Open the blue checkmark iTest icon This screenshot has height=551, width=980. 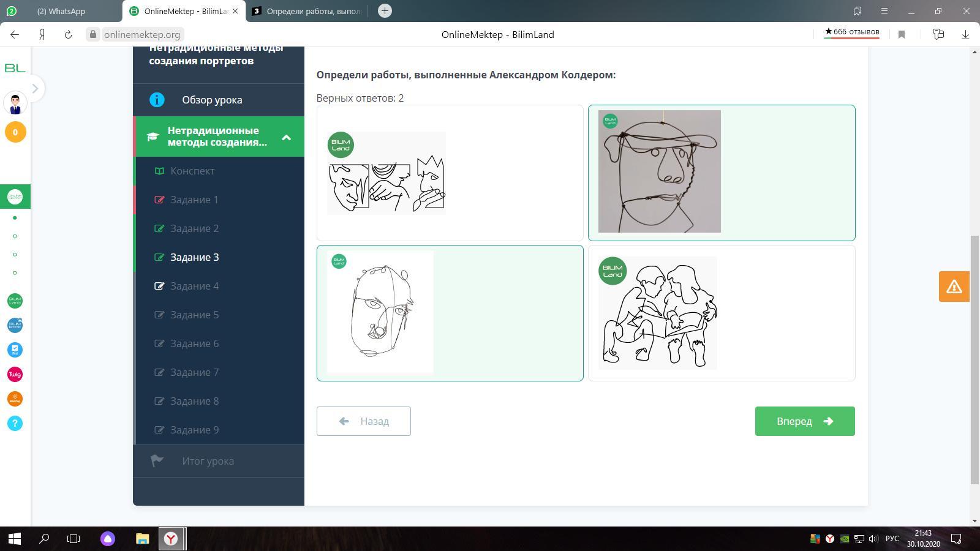tap(15, 350)
